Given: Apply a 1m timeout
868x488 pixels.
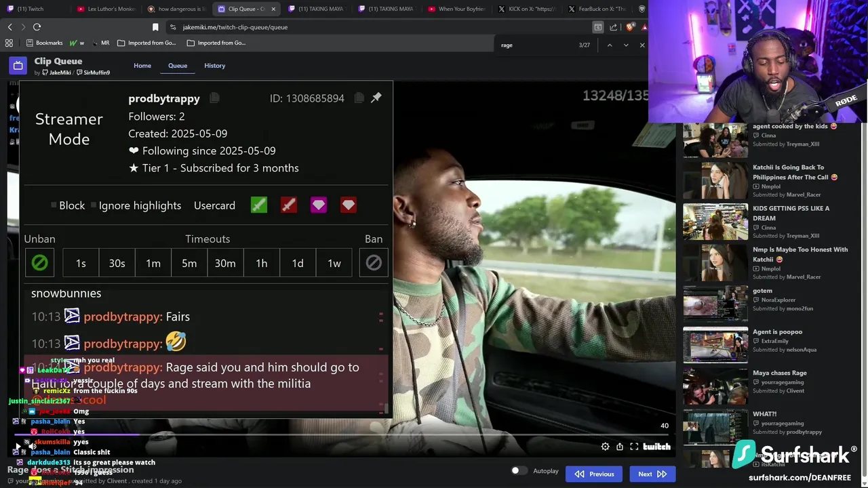Looking at the screenshot, I should (153, 263).
